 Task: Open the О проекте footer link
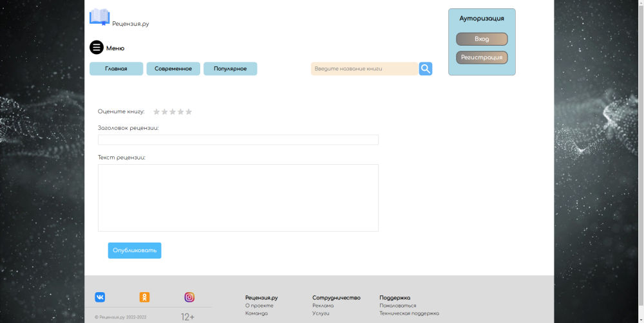coord(260,306)
